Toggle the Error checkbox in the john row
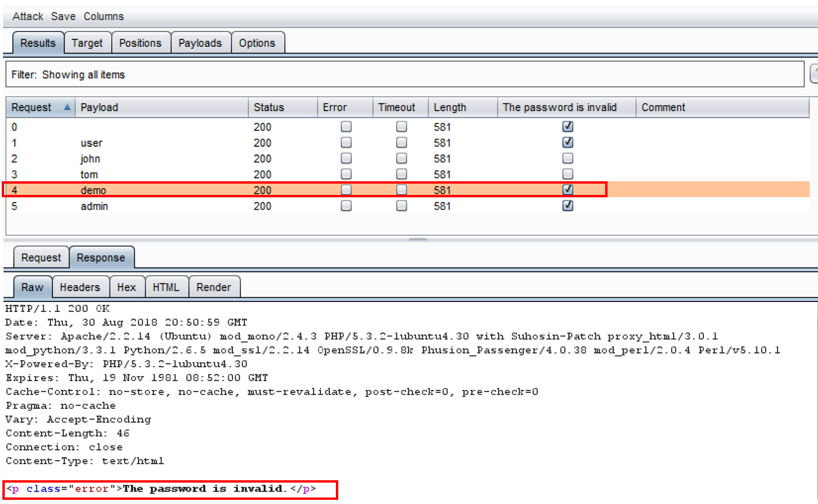Image resolution: width=818 pixels, height=504 pixels. point(346,158)
